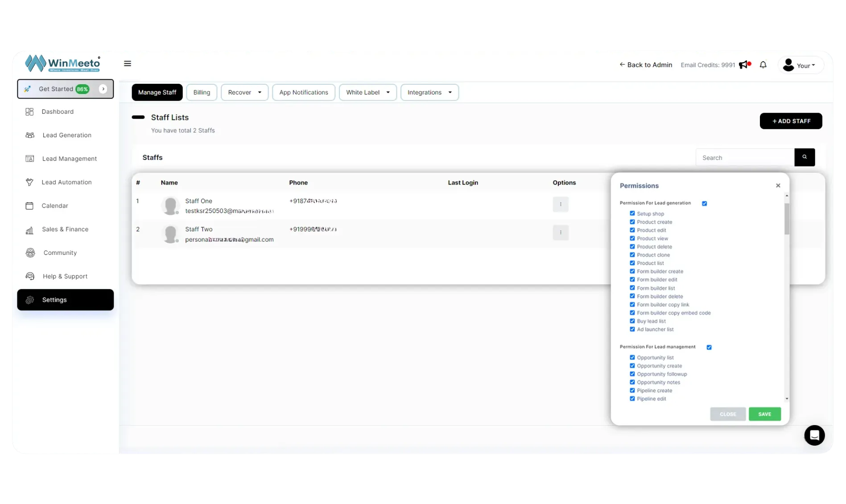Open options menu for Staff One
The width and height of the screenshot is (846, 504).
[561, 205]
